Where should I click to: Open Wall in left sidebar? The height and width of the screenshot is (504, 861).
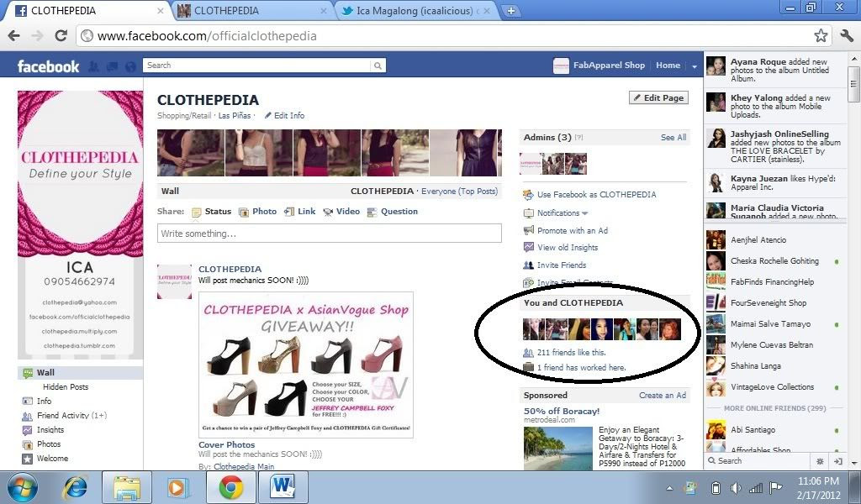[x=80, y=373]
